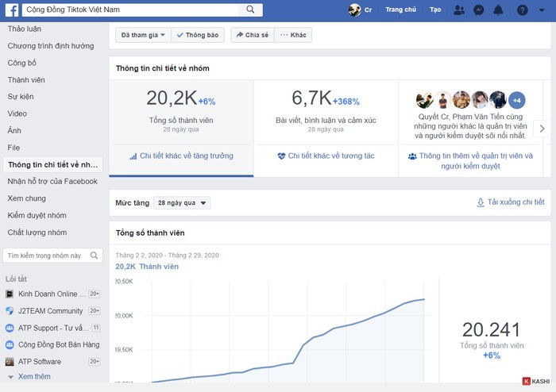Click the next arrow on insights cards
The image size is (556, 392).
point(542,129)
